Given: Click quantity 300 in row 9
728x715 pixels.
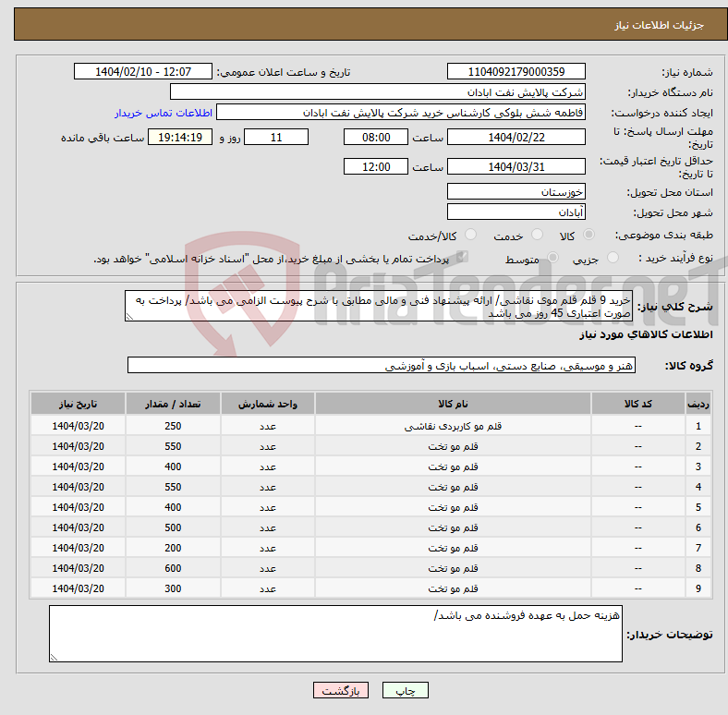Looking at the screenshot, I should click(173, 588).
